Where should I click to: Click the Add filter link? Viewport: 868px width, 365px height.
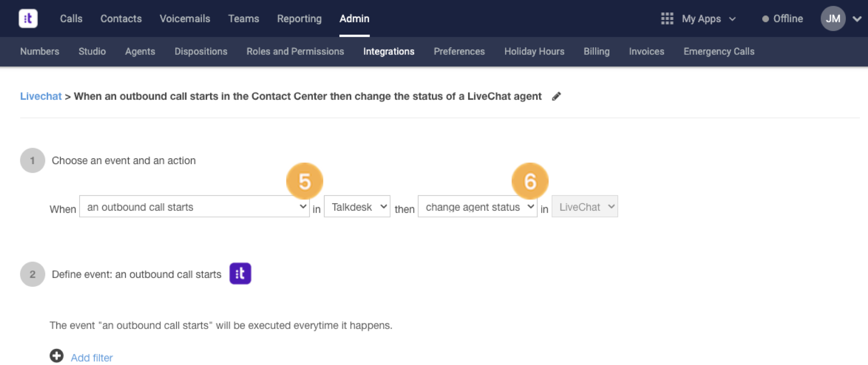click(x=91, y=357)
